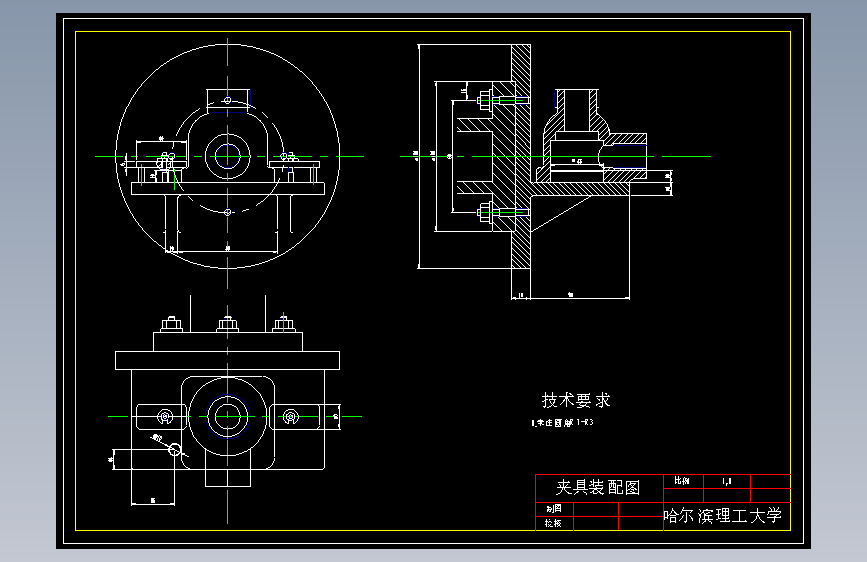Select the '比例' label cell
This screenshot has height=562, width=867.
(x=683, y=481)
